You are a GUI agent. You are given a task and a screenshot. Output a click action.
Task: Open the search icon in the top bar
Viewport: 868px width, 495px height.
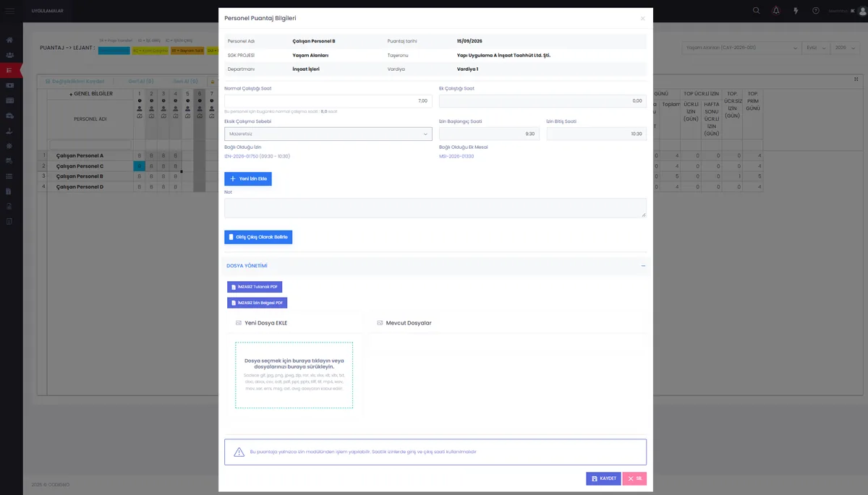point(757,11)
